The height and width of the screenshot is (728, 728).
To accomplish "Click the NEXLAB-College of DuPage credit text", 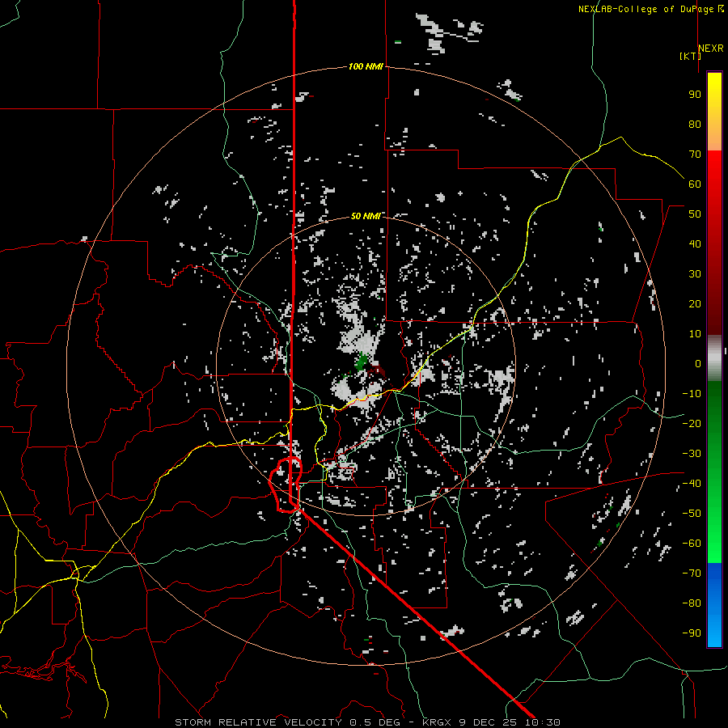I will 650,9.
